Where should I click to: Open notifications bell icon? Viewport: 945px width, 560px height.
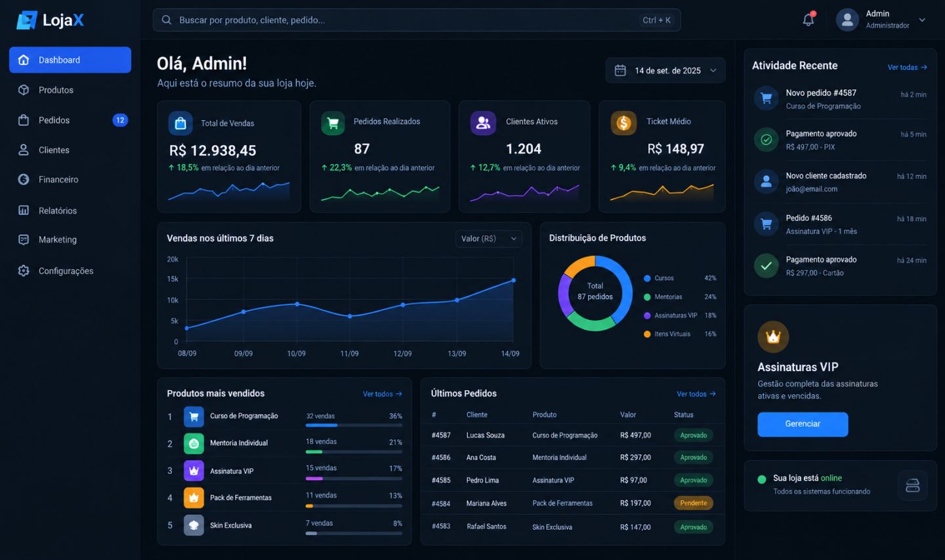pyautogui.click(x=808, y=20)
